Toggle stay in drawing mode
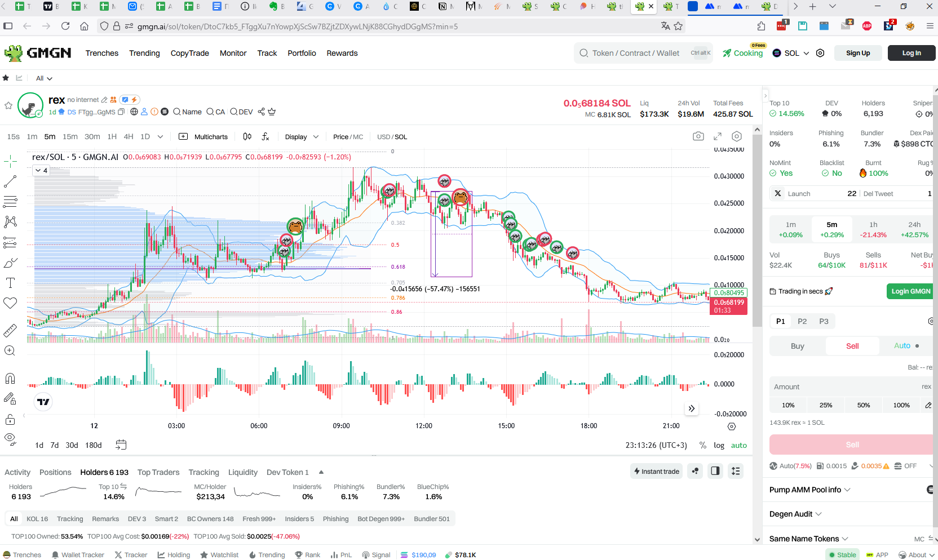938x560 pixels. point(10,399)
